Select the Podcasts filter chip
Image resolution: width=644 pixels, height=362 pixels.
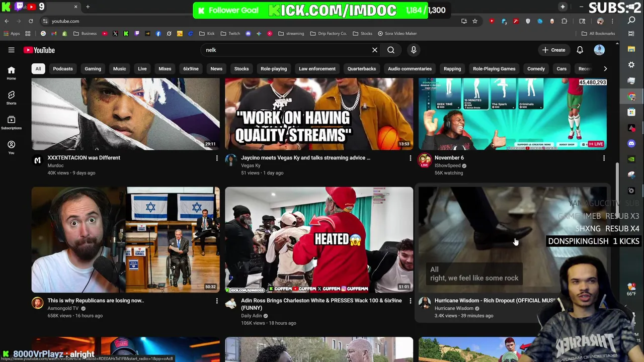point(63,69)
